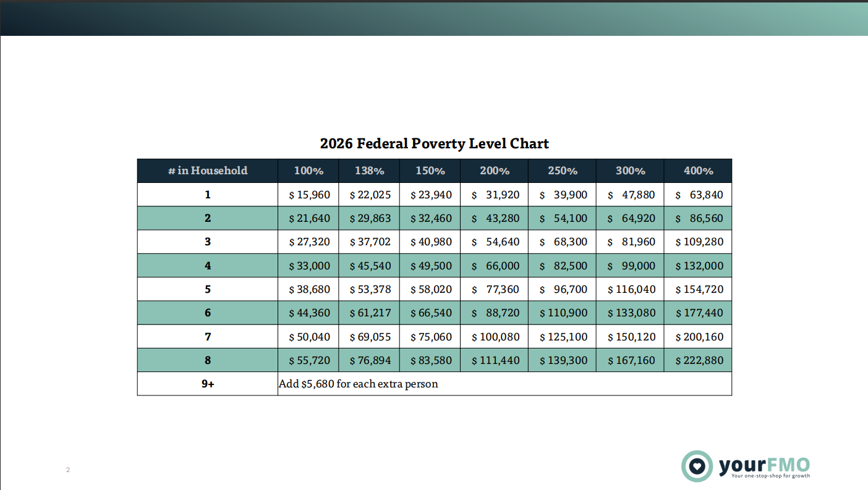Click the page number 2 indicator
The height and width of the screenshot is (490, 868).
[67, 470]
